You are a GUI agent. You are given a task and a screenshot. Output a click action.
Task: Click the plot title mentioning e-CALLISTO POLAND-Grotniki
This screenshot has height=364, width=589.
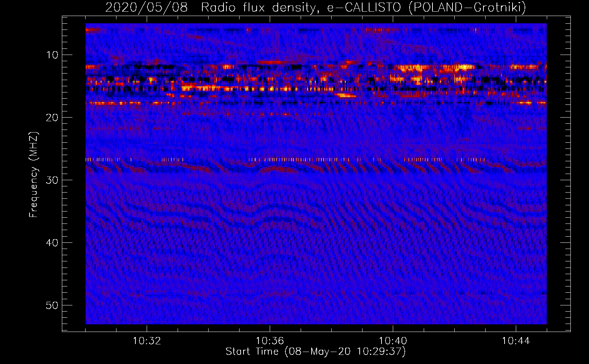316,7
